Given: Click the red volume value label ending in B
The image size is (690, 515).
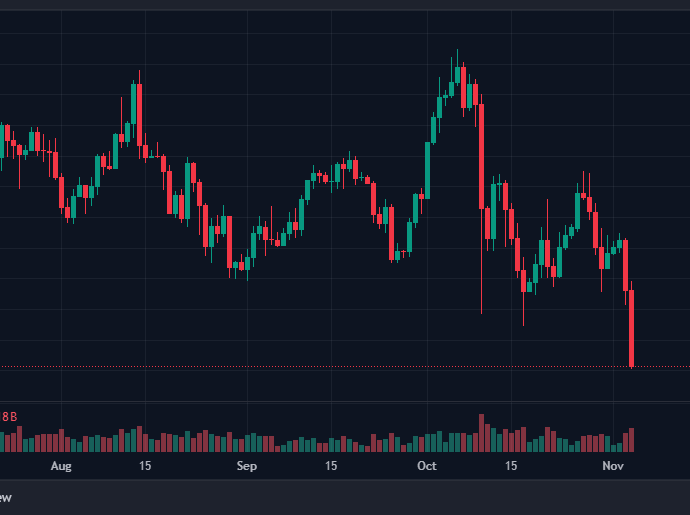Looking at the screenshot, I should click(x=9, y=416).
